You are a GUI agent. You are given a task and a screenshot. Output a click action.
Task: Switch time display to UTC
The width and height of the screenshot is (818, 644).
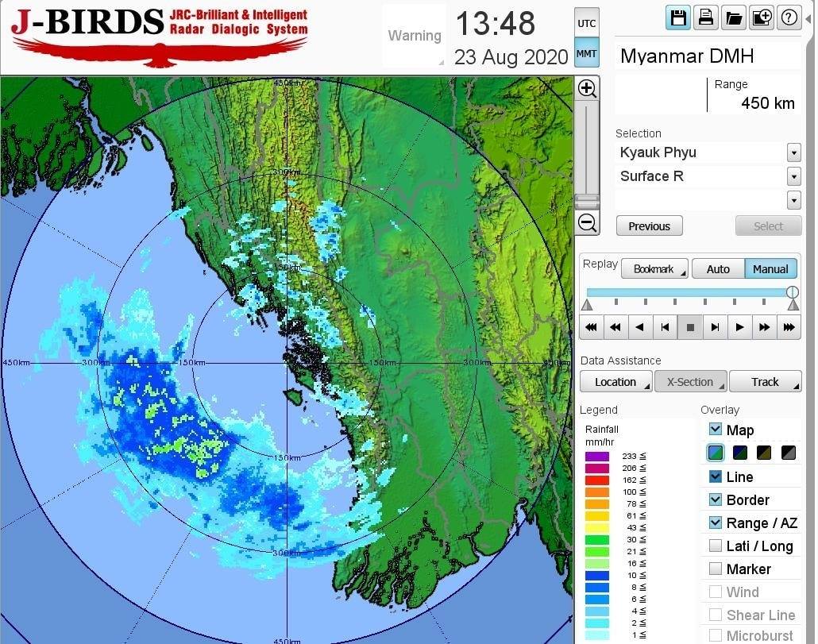[586, 23]
